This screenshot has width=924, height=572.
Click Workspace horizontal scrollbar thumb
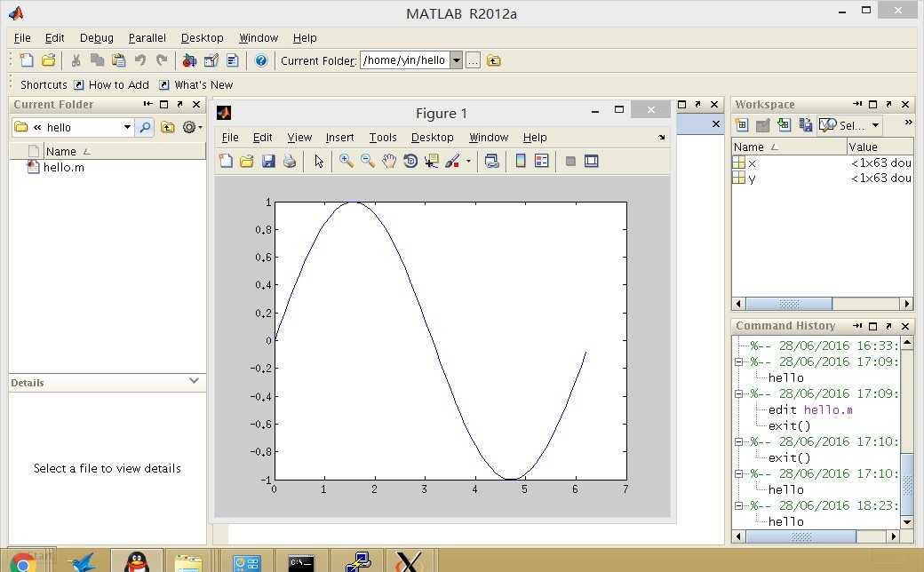pos(789,304)
